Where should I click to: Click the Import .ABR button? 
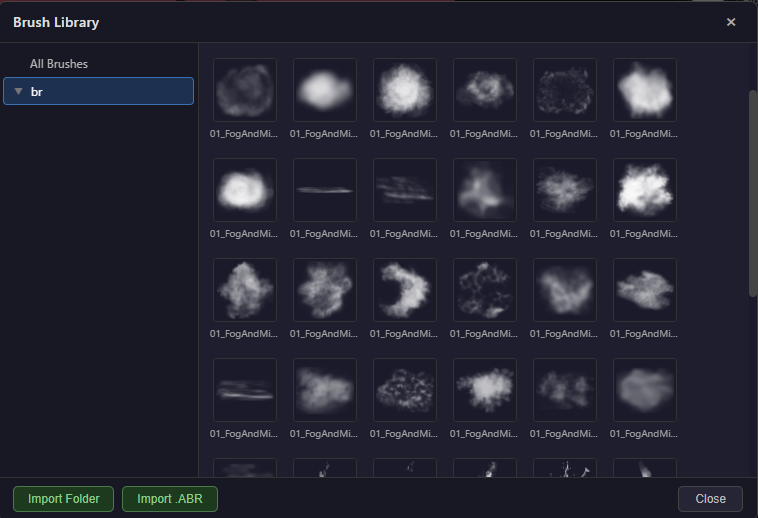coord(170,499)
